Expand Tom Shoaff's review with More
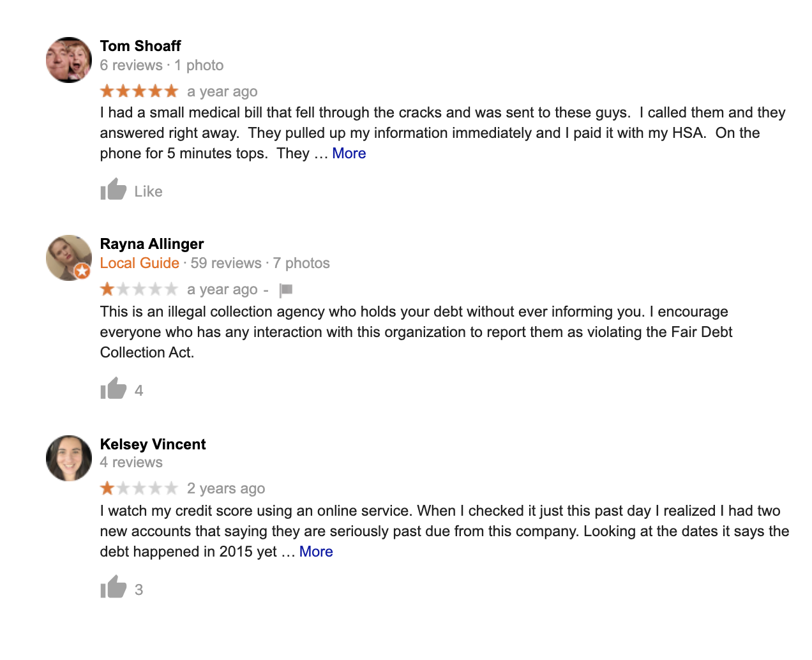The image size is (812, 660). coord(349,153)
